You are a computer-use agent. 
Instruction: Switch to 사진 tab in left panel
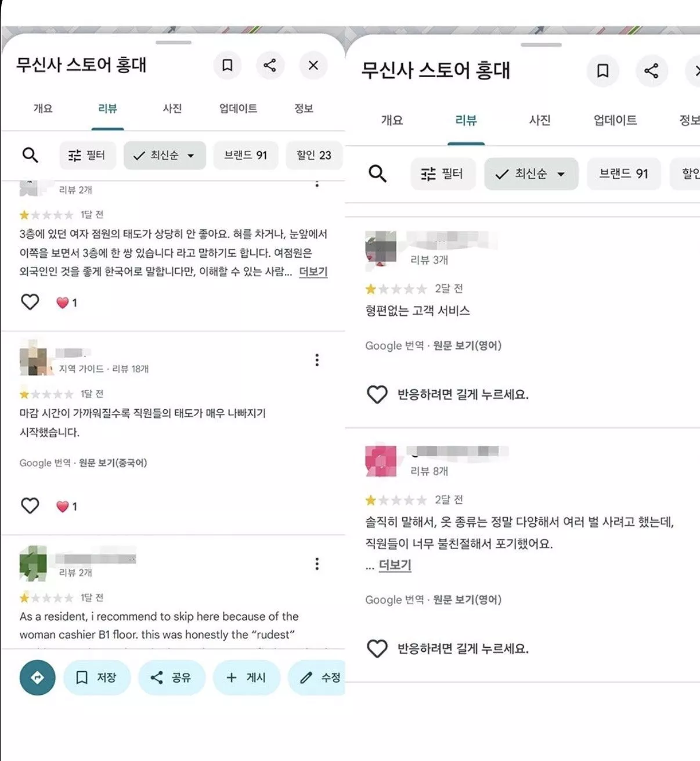172,109
